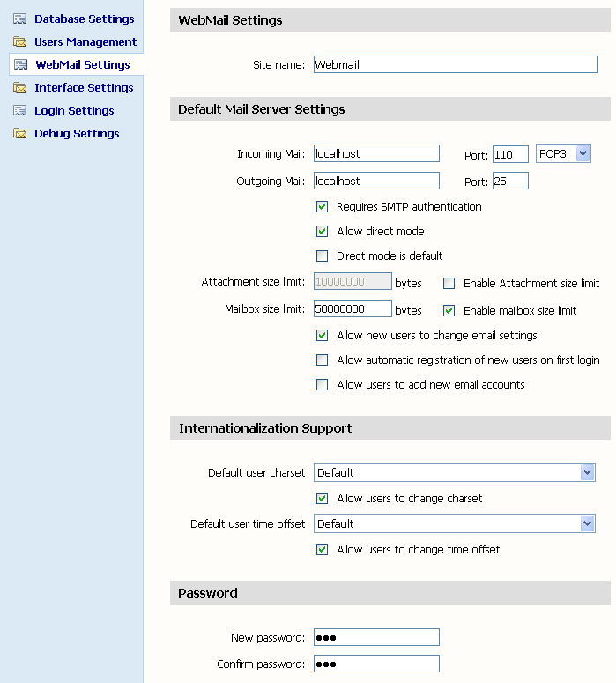Image resolution: width=616 pixels, height=683 pixels.
Task: Go to Interface Settings page
Action: (84, 87)
